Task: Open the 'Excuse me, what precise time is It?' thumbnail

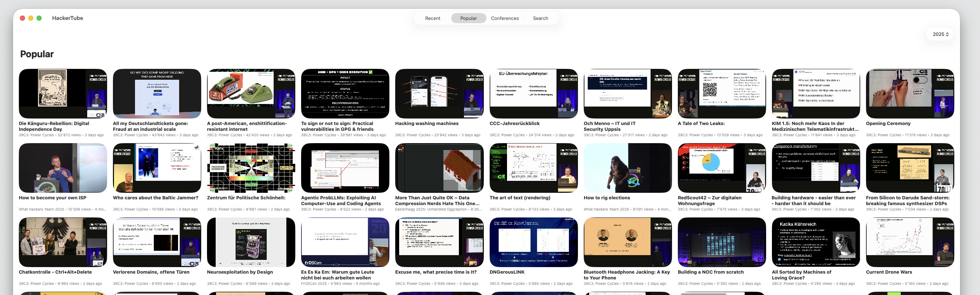Action: coord(439,242)
